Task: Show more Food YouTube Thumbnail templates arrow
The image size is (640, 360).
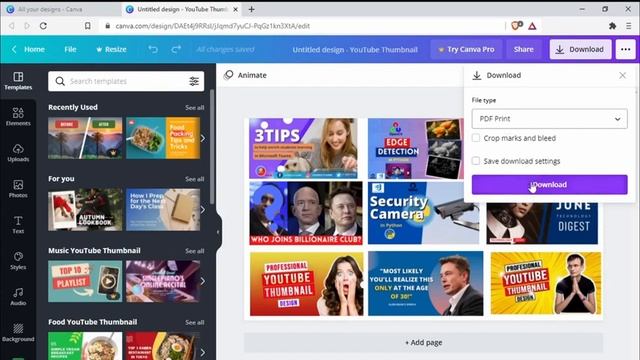Action: pyautogui.click(x=202, y=352)
